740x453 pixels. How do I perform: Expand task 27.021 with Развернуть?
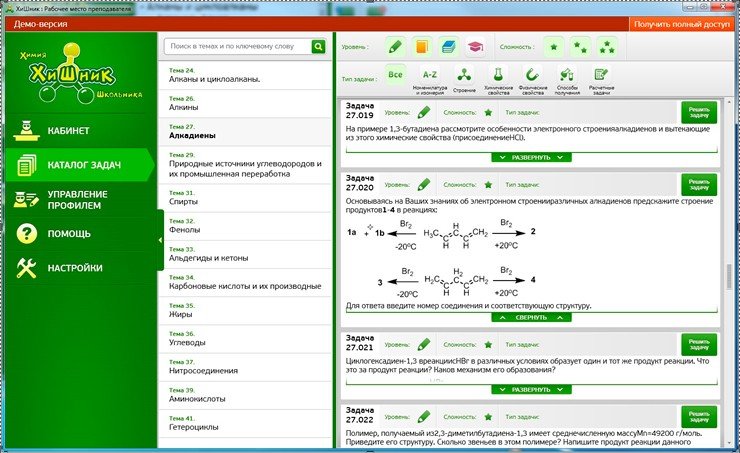coord(531,389)
